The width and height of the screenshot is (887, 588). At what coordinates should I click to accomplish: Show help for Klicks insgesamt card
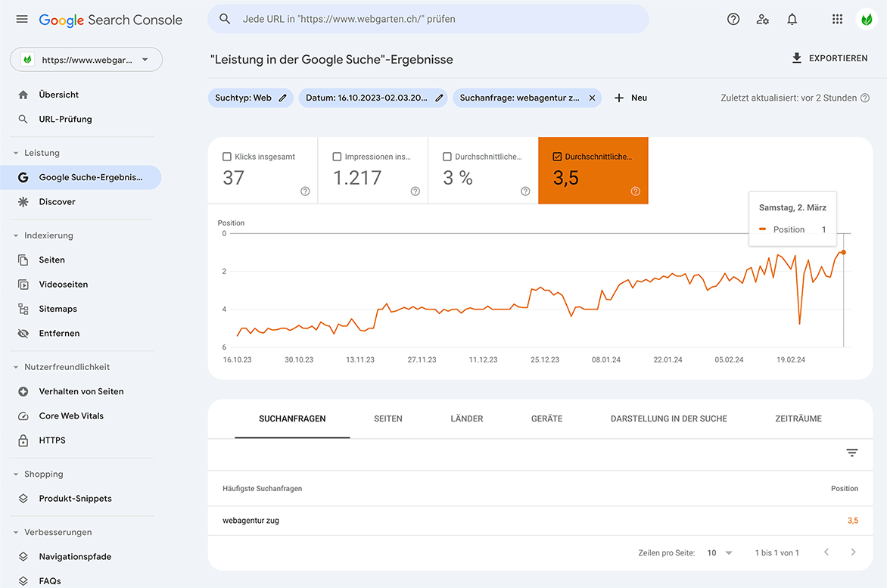(x=305, y=191)
